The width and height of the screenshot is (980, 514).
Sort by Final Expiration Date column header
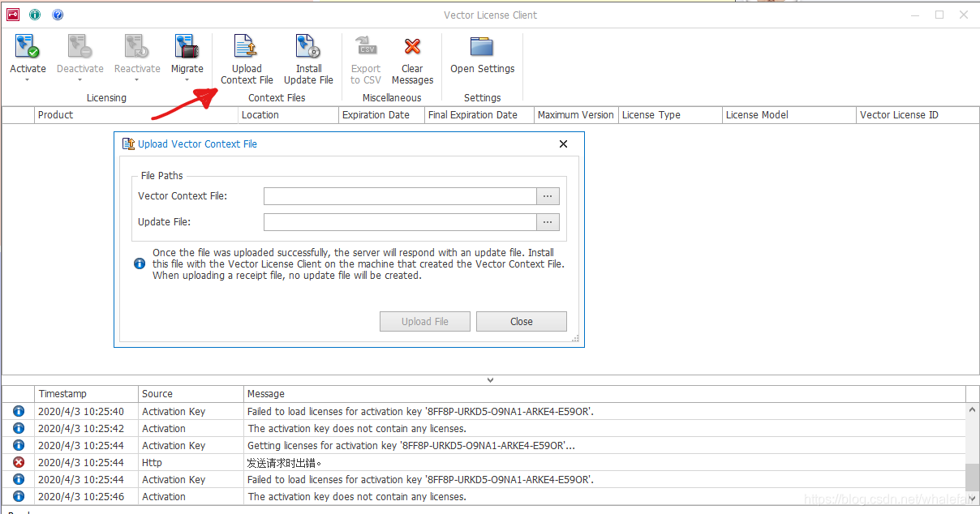[x=479, y=115]
